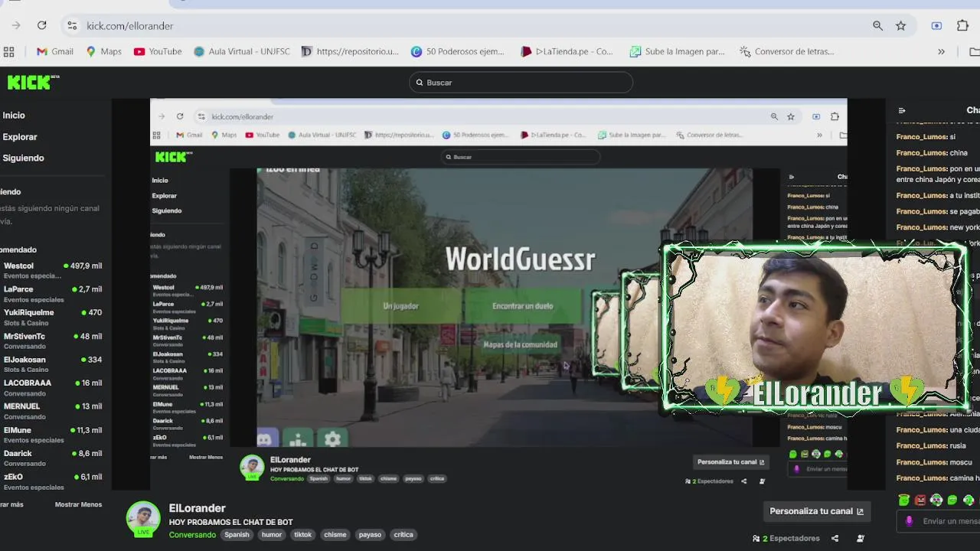
Task: Click the ElLorander channel name below the video
Action: (x=197, y=508)
